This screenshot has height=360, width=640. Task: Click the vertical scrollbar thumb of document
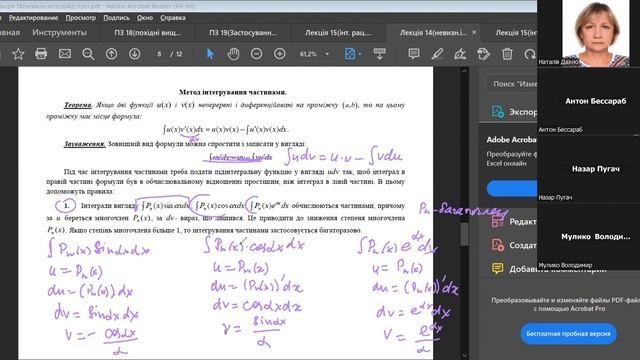(x=464, y=234)
